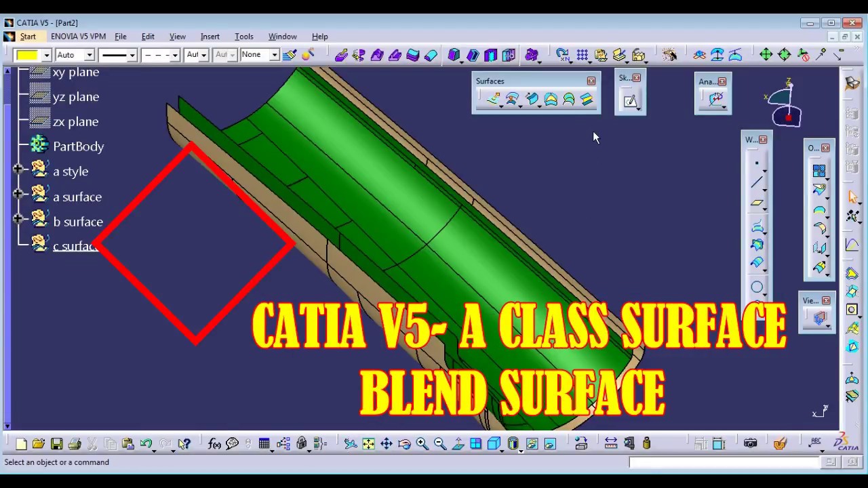Close the Ana... floating toolbar

722,81
